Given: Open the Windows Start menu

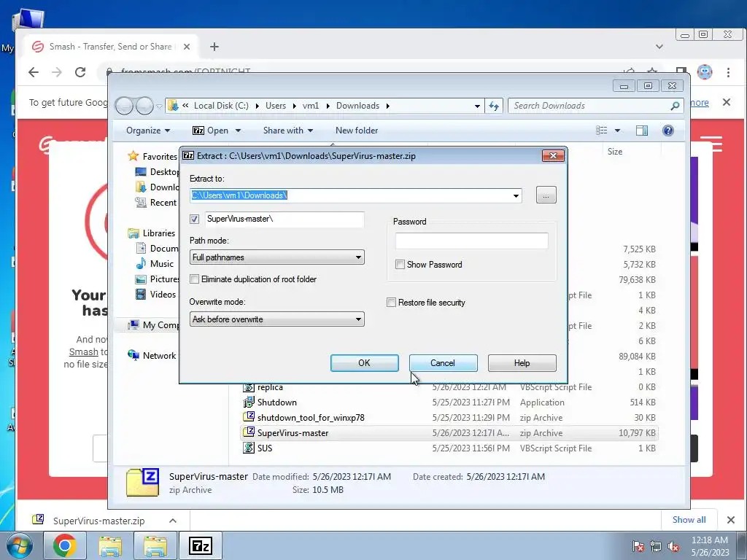Looking at the screenshot, I should tap(20, 545).
